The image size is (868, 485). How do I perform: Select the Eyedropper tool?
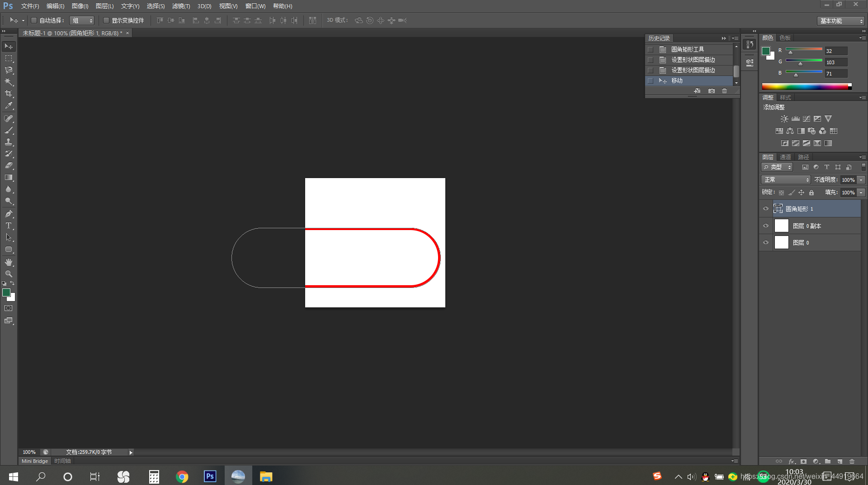click(9, 106)
